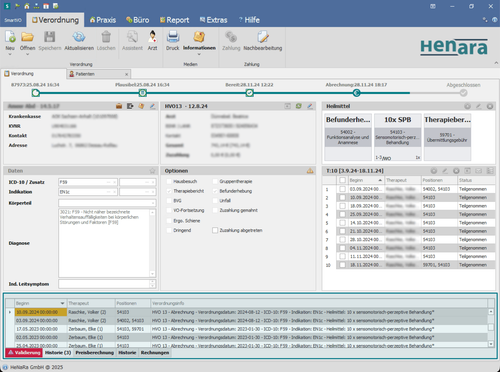Open the Informationen notes icon
This screenshot has height=372, width=500.
[199, 37]
